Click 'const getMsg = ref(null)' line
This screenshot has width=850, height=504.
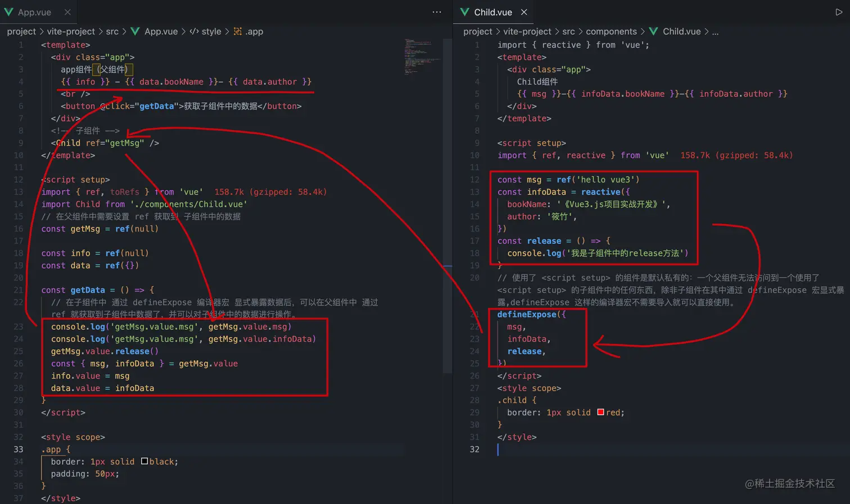[x=100, y=229]
